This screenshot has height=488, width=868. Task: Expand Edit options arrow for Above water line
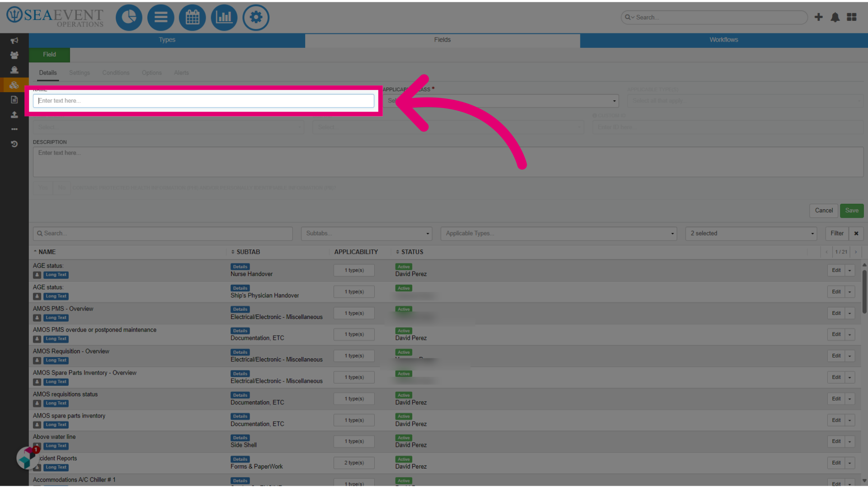tap(850, 442)
